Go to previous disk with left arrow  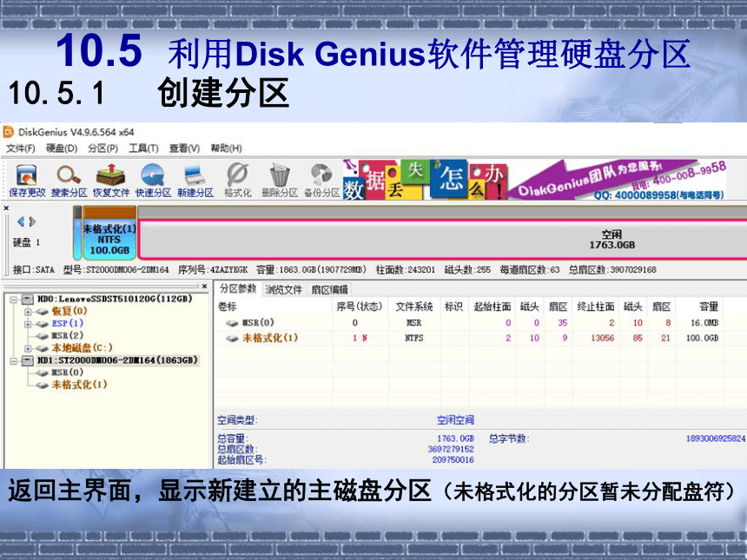pyautogui.click(x=21, y=221)
